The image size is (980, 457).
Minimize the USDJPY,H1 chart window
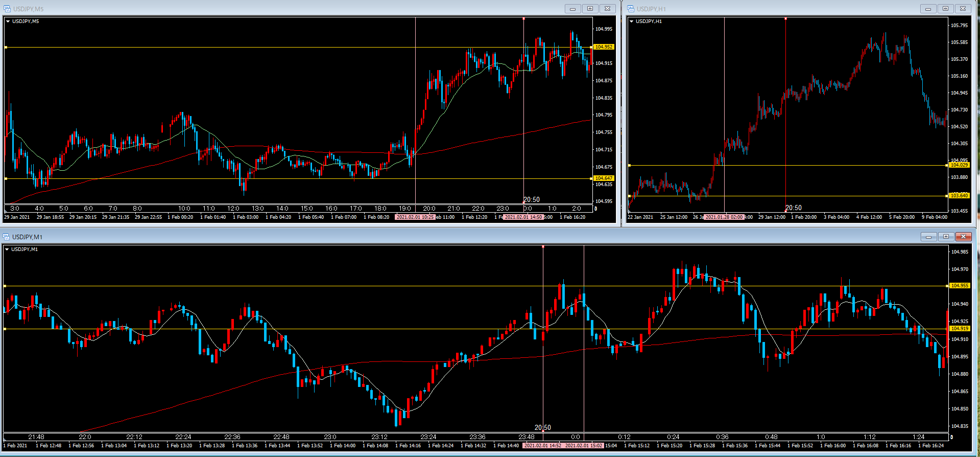pos(928,9)
